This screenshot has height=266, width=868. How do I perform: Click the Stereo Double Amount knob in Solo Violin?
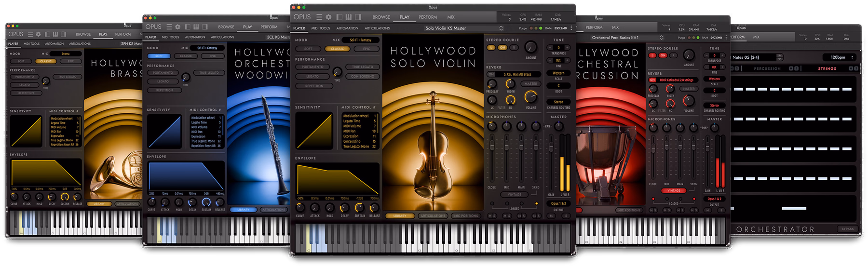point(530,47)
